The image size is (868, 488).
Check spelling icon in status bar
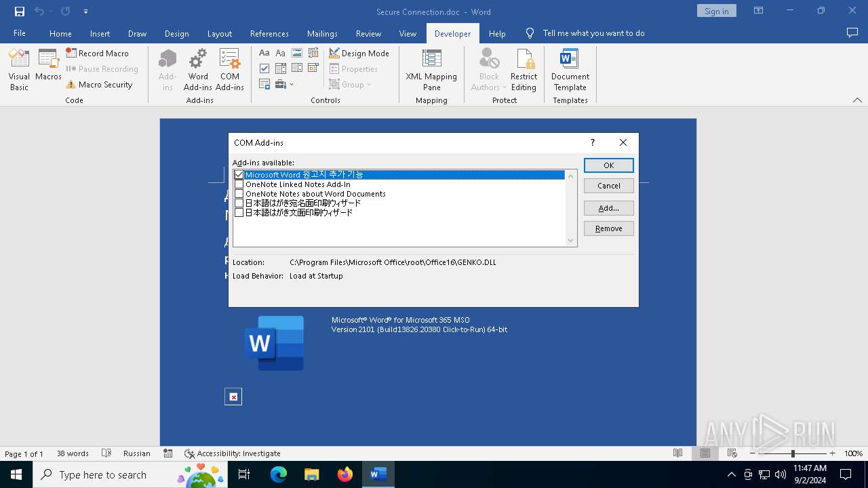click(x=106, y=453)
